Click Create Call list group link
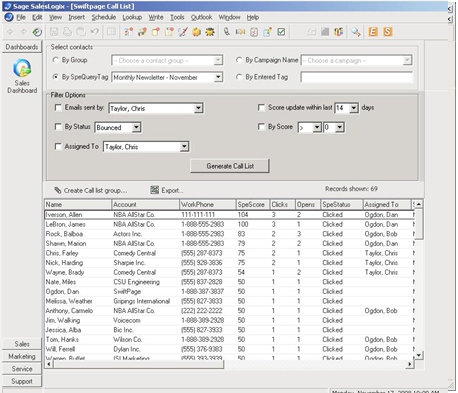This screenshot has height=393, width=458. coord(95,191)
